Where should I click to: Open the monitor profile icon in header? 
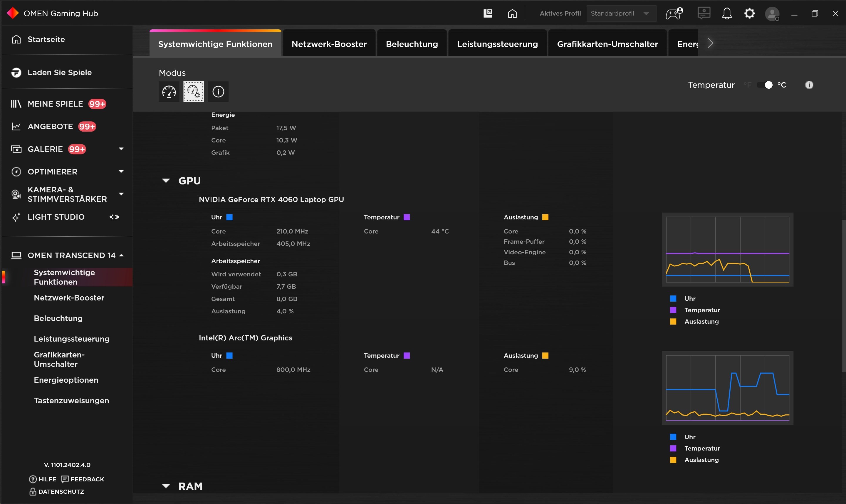(x=704, y=13)
